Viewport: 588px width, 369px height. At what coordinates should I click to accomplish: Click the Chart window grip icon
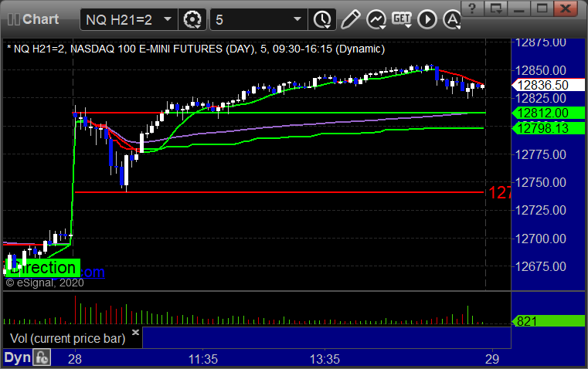tap(13, 19)
